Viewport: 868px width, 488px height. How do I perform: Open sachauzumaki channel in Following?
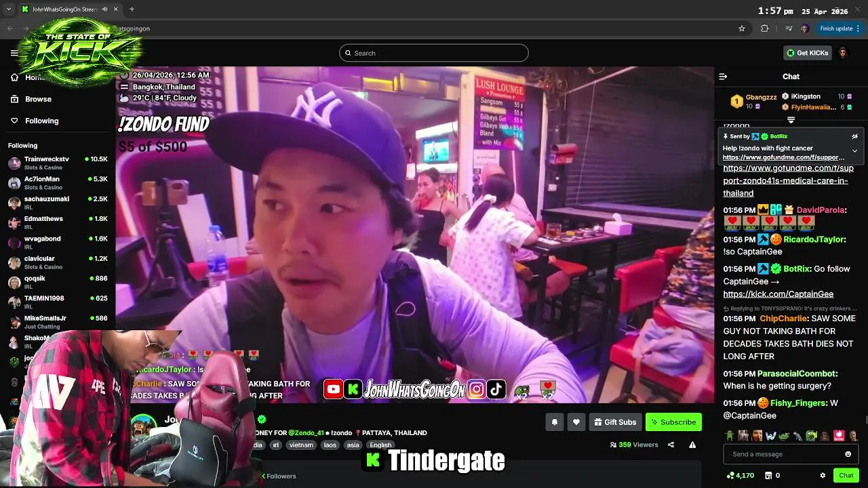[x=58, y=203]
